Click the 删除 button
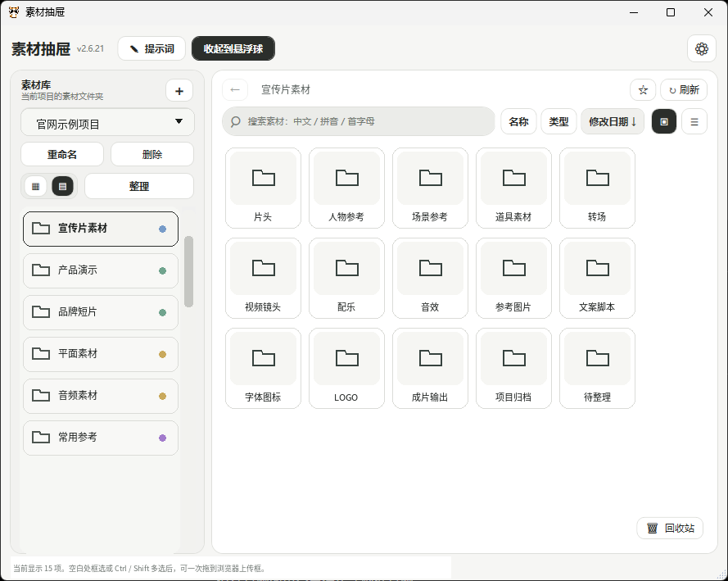The image size is (728, 581). point(152,154)
